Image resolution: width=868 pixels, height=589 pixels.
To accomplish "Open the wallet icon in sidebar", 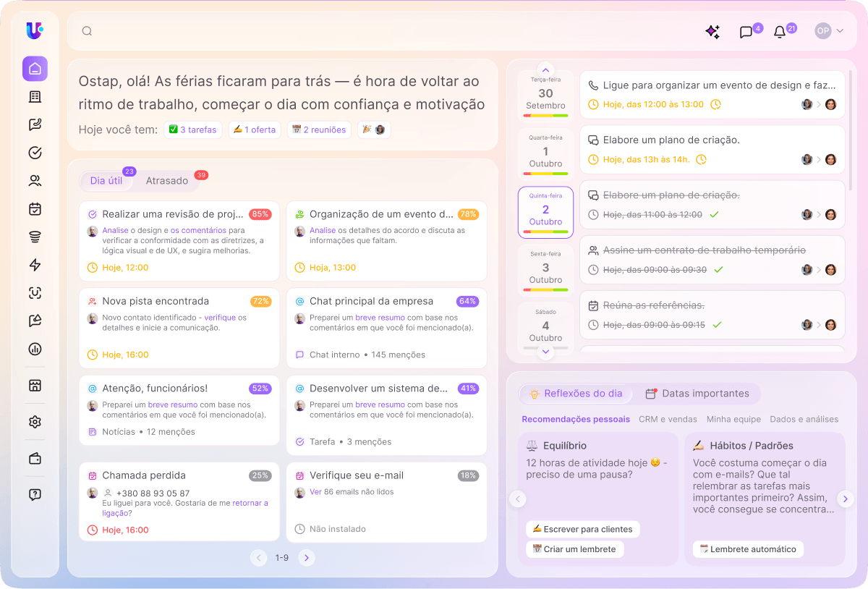I will click(35, 459).
